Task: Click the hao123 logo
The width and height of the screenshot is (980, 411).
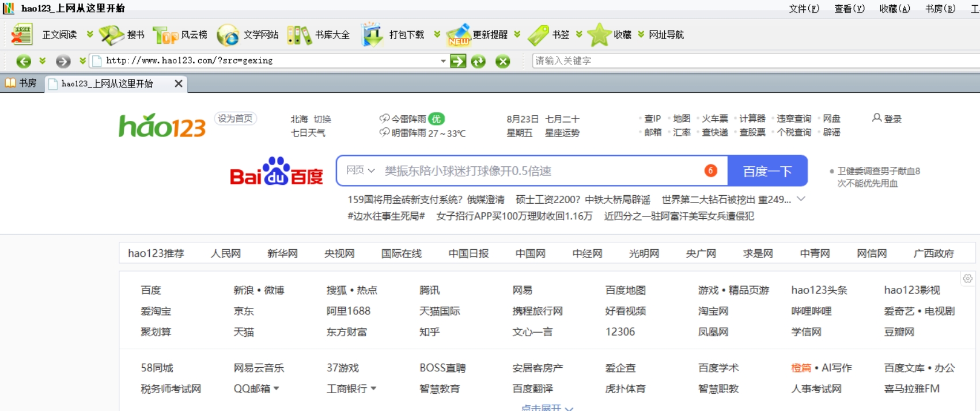Action: point(162,125)
